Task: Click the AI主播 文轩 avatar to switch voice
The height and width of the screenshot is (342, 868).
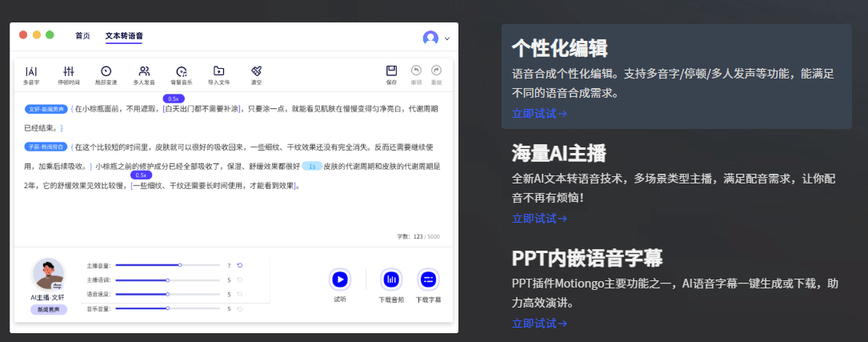Action: pyautogui.click(x=48, y=274)
